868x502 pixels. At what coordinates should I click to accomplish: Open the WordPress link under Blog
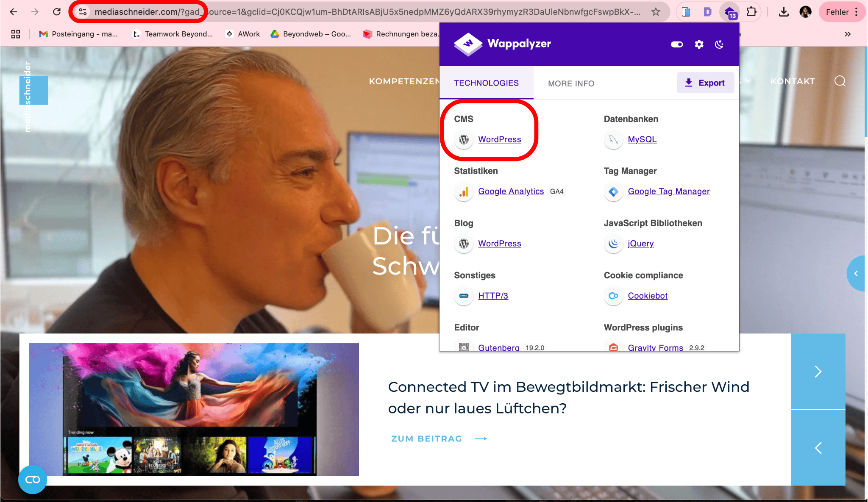(499, 244)
